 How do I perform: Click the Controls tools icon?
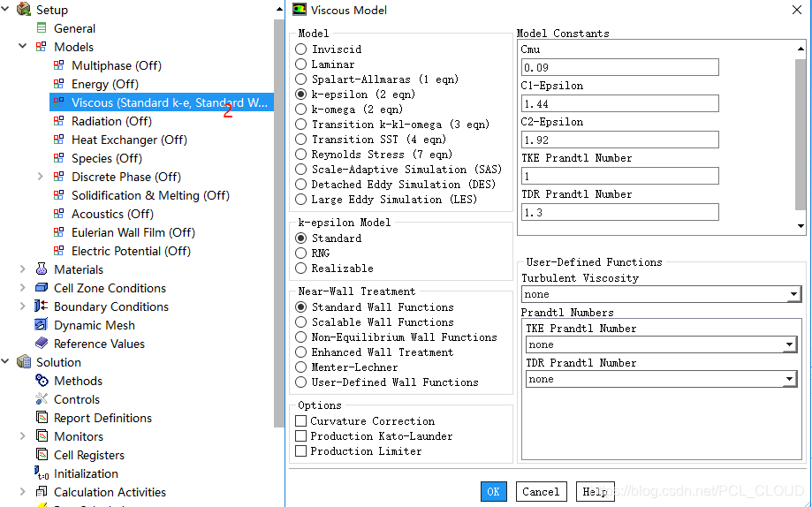tap(42, 398)
